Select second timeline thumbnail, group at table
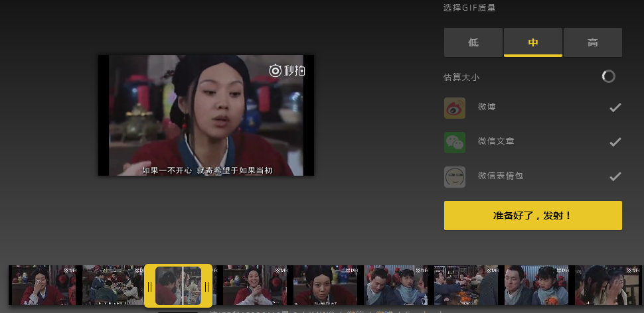This screenshot has height=313, width=644. coord(114,285)
